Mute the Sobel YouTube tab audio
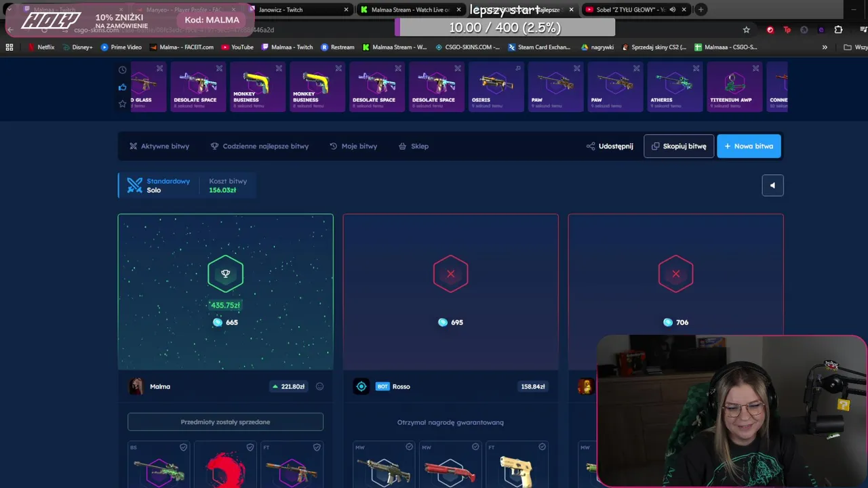 pyautogui.click(x=672, y=9)
